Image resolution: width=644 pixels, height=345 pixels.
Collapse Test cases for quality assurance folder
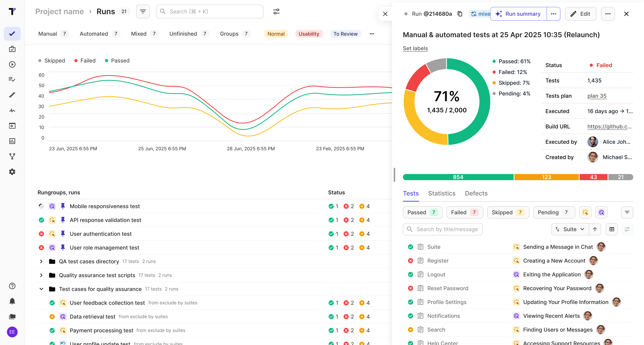(41, 289)
